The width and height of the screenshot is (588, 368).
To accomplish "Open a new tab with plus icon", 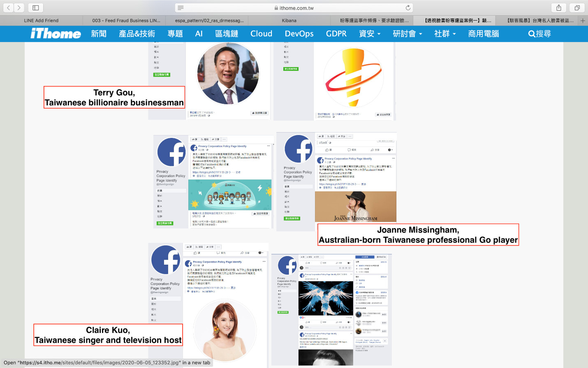I will coord(583,21).
